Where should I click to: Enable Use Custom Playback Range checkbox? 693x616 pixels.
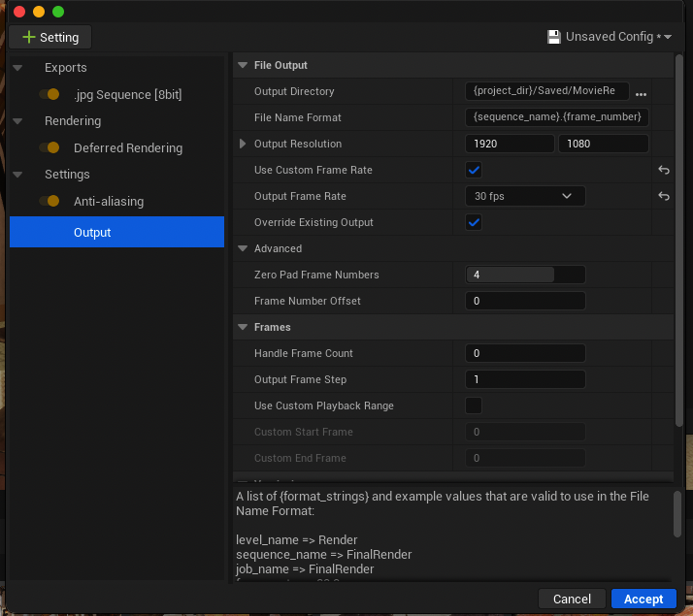pos(474,405)
